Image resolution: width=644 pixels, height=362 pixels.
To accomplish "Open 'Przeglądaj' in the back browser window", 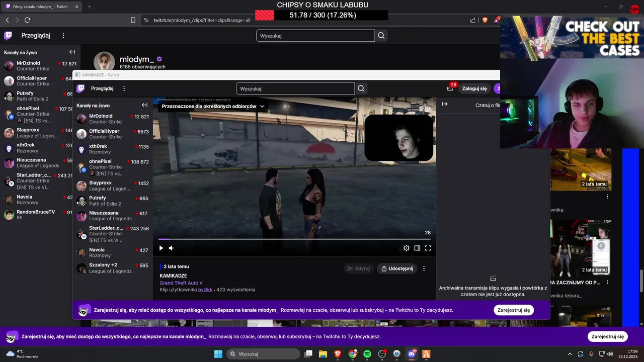I will [36, 36].
